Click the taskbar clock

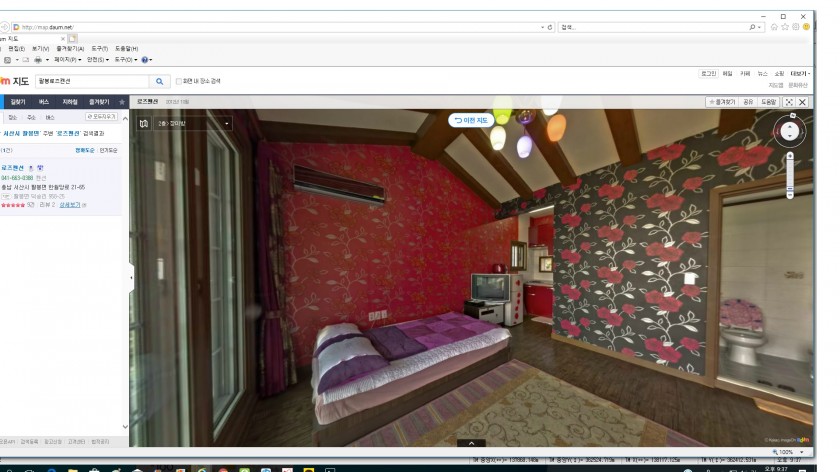pos(776,469)
